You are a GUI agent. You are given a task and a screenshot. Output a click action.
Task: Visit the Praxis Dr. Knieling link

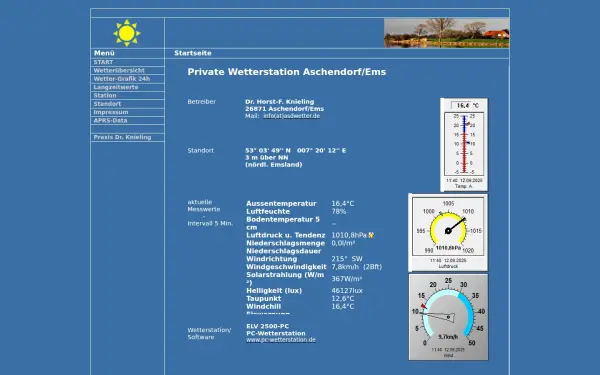click(x=122, y=137)
